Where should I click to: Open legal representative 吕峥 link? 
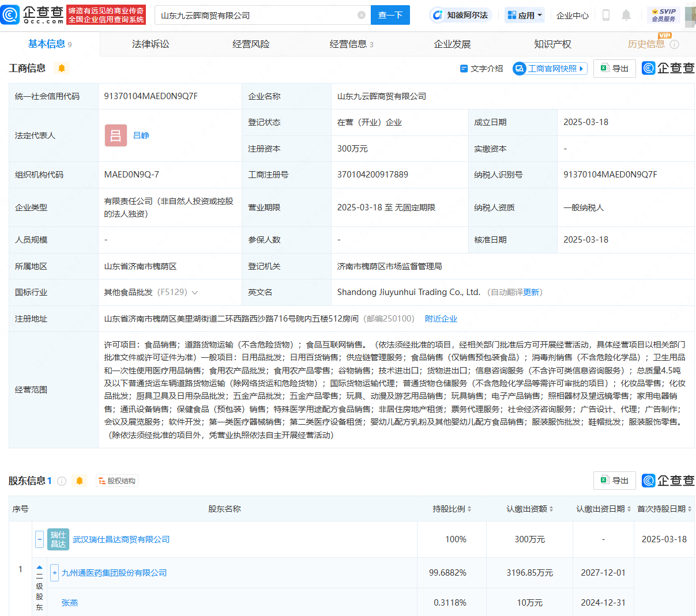click(x=141, y=135)
